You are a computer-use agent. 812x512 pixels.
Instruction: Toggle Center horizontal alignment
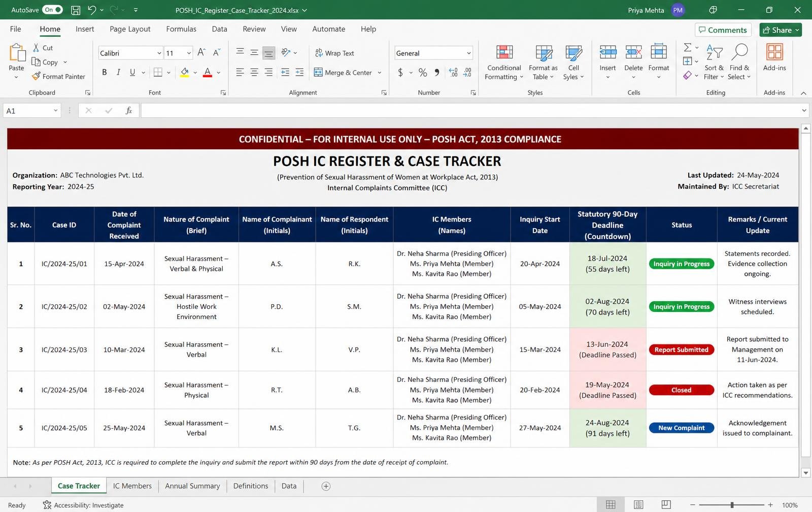click(x=254, y=73)
